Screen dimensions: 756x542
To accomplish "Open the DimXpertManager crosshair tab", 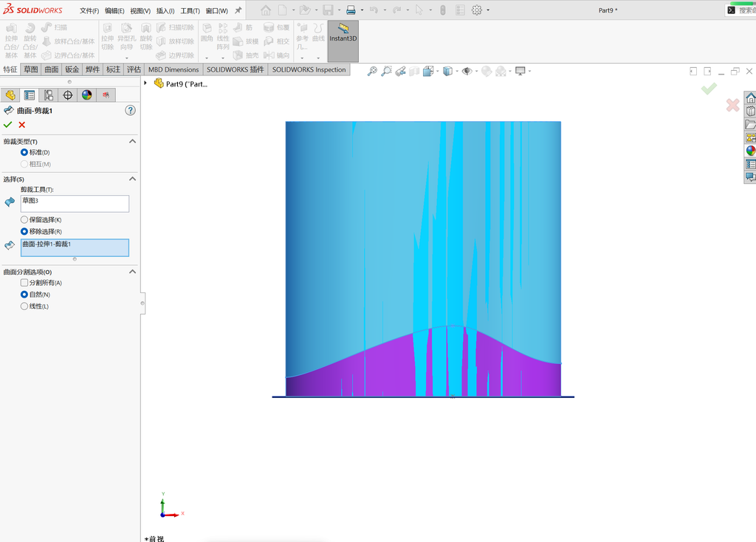I will point(68,95).
